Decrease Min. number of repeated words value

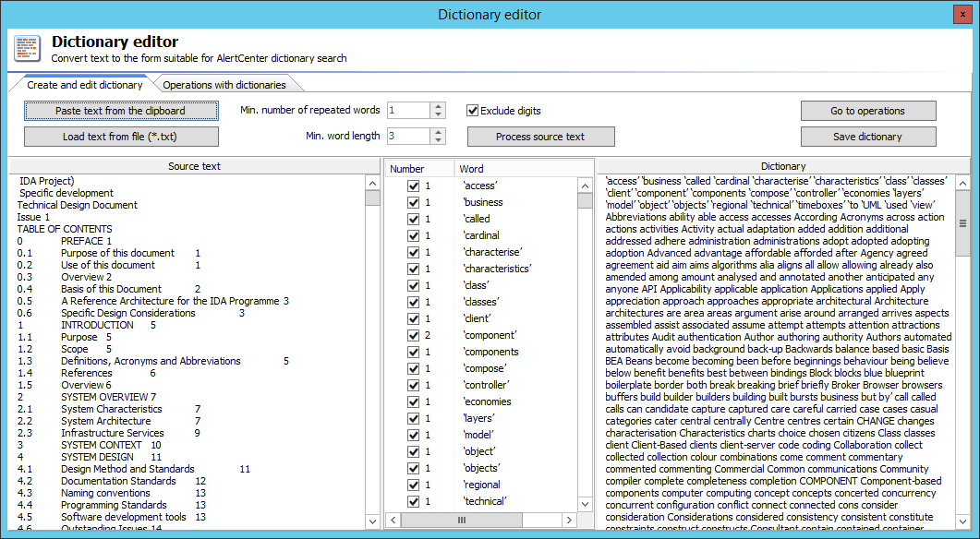click(x=439, y=114)
